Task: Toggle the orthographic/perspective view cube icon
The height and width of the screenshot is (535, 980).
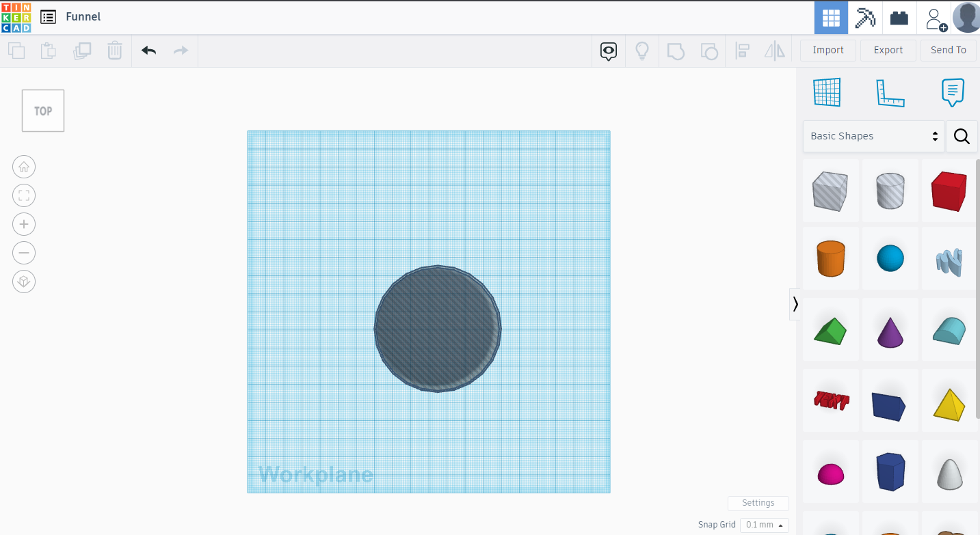Action: pos(24,282)
